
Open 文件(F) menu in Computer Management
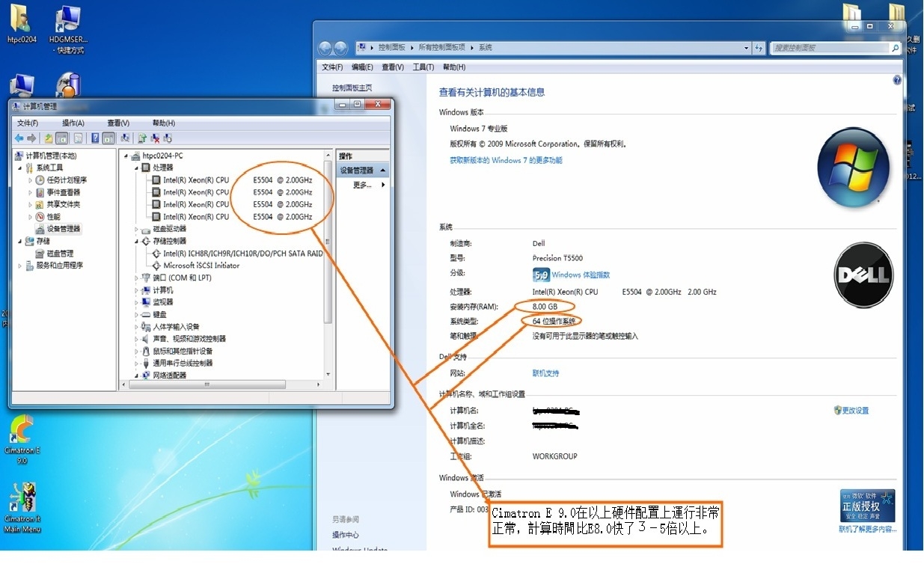pos(28,123)
